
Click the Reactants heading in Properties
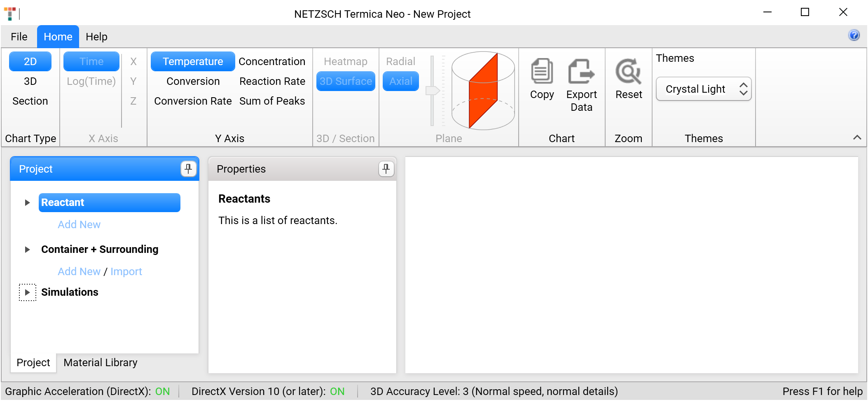tap(244, 199)
